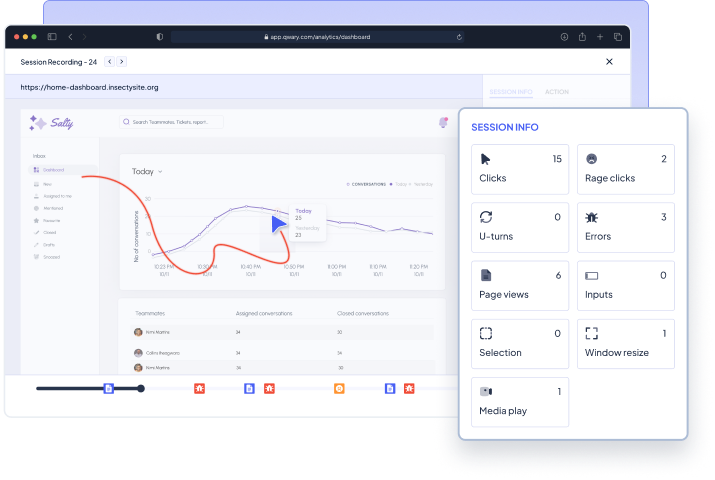The image size is (715, 480).
Task: Jump to last red error marker on timeline
Action: click(x=409, y=388)
